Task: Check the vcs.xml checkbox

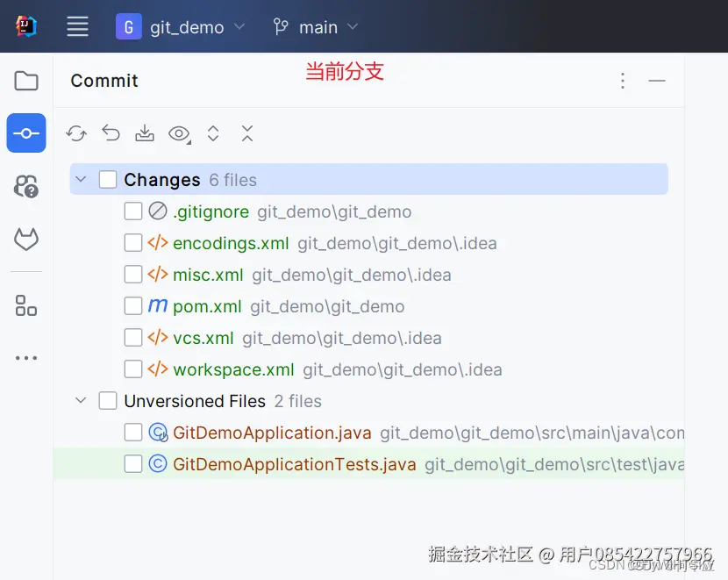Action: tap(133, 338)
